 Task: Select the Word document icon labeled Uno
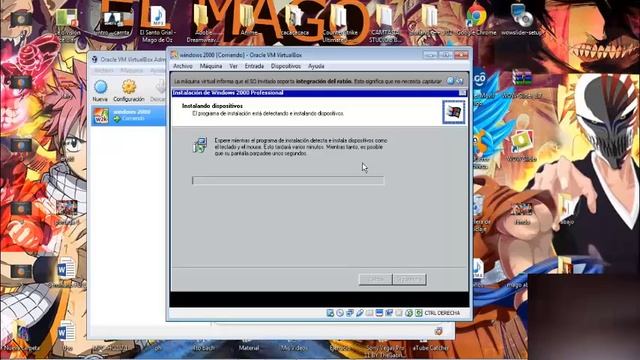click(66, 336)
